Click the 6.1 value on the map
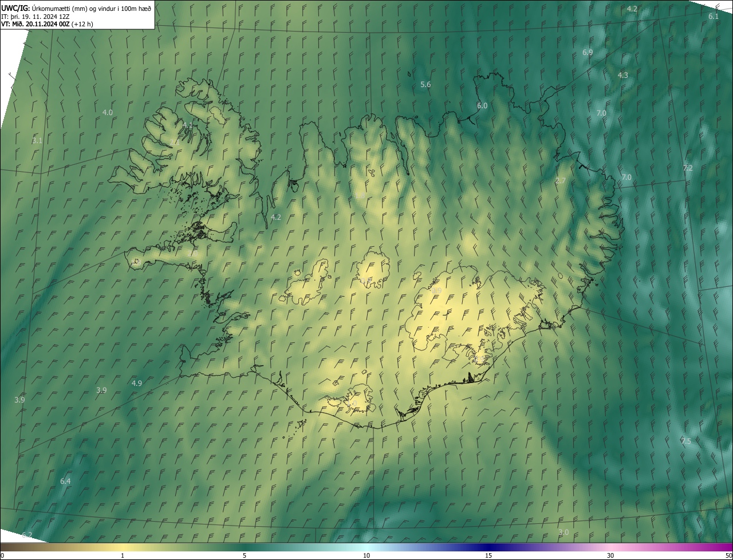The height and width of the screenshot is (560, 733). [714, 16]
